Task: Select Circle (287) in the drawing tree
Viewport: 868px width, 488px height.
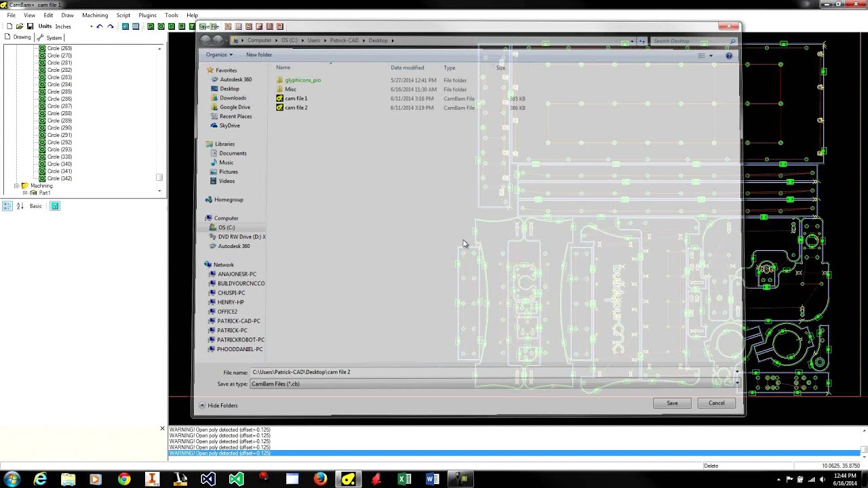Action: pos(60,106)
